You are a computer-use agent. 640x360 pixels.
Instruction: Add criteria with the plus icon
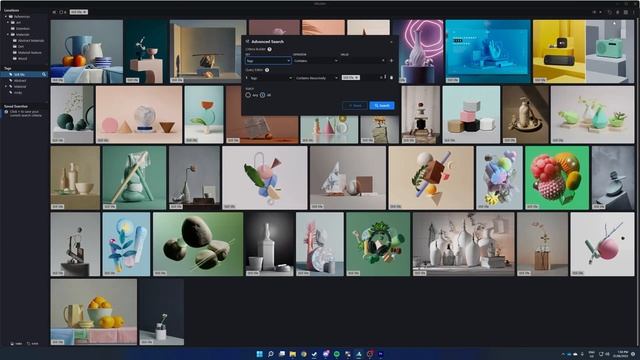tap(391, 61)
